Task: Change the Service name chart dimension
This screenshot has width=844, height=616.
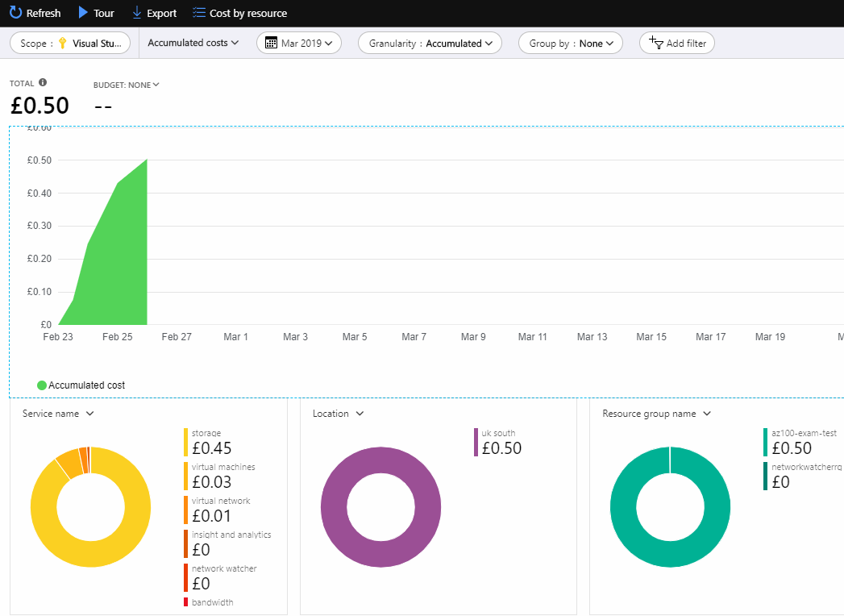Action: coord(59,414)
